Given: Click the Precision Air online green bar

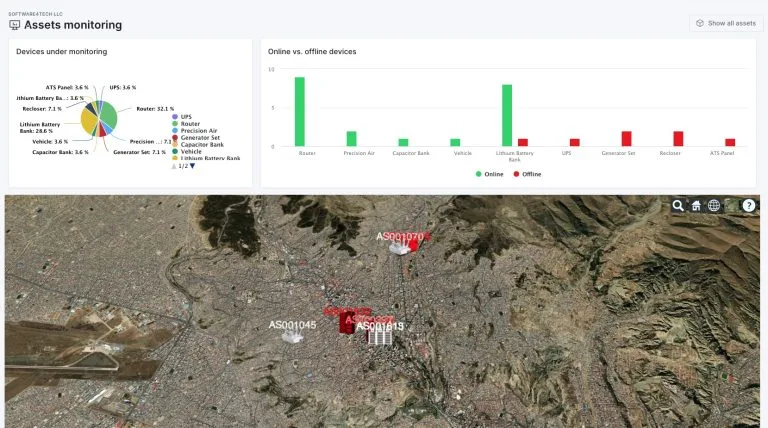Looking at the screenshot, I should (352, 139).
